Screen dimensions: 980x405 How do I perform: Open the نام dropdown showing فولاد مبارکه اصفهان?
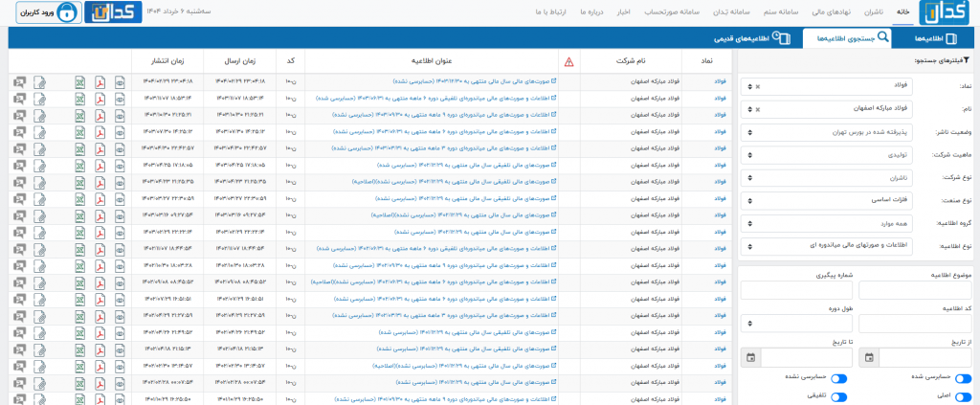click(826, 109)
